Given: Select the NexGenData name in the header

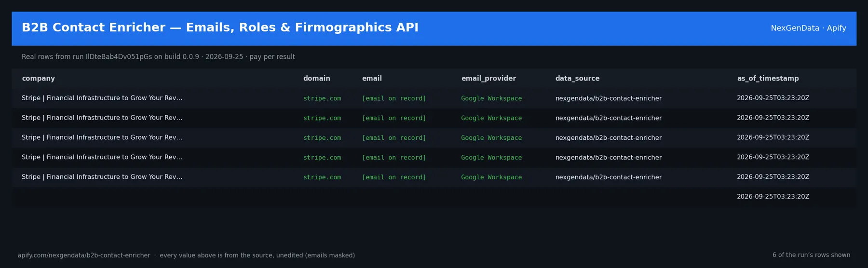Looking at the screenshot, I should (x=795, y=28).
